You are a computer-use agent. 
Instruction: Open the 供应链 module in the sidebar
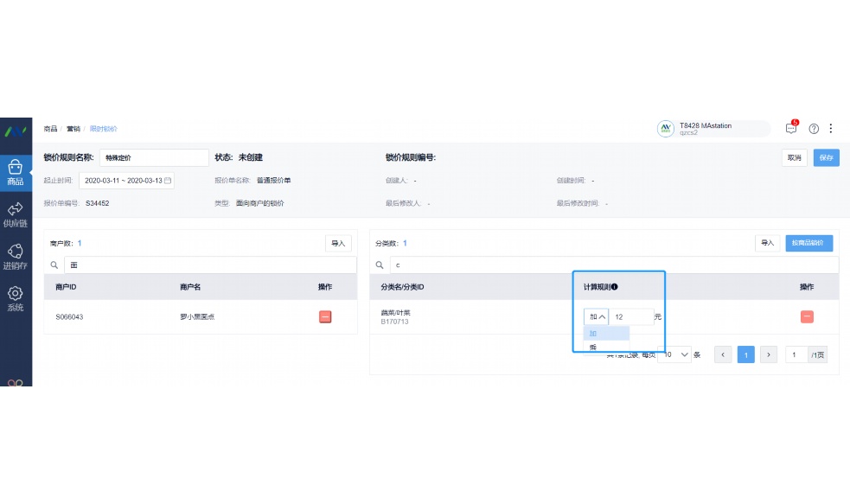point(15,215)
